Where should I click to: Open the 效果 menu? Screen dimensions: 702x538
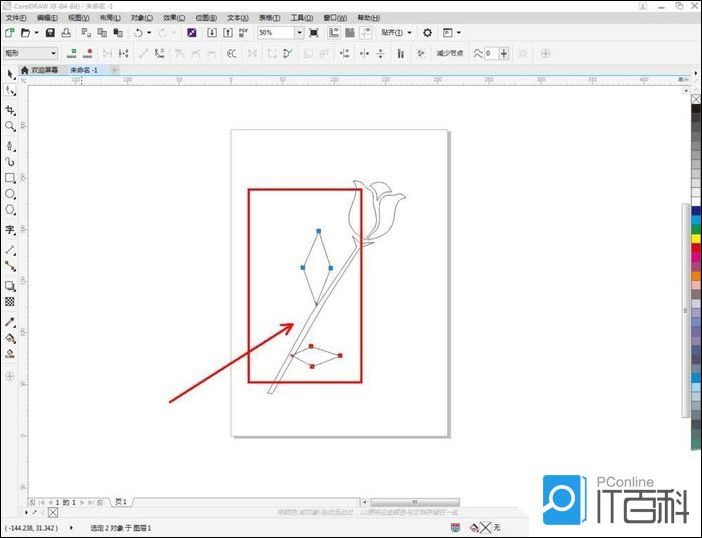[174, 18]
